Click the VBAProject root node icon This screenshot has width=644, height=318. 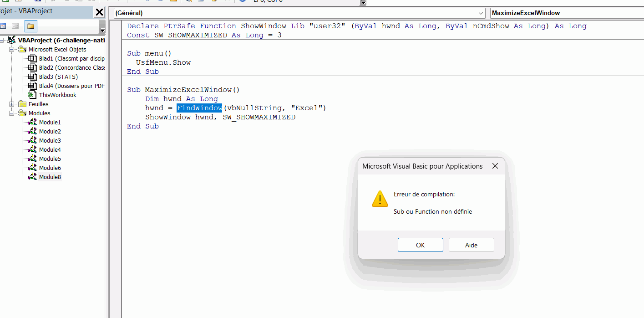tap(12, 41)
